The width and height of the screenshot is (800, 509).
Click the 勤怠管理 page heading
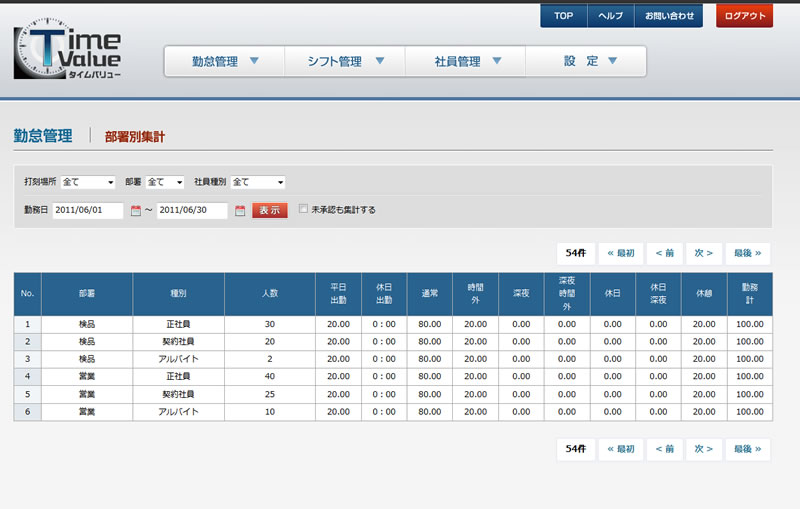(43, 136)
